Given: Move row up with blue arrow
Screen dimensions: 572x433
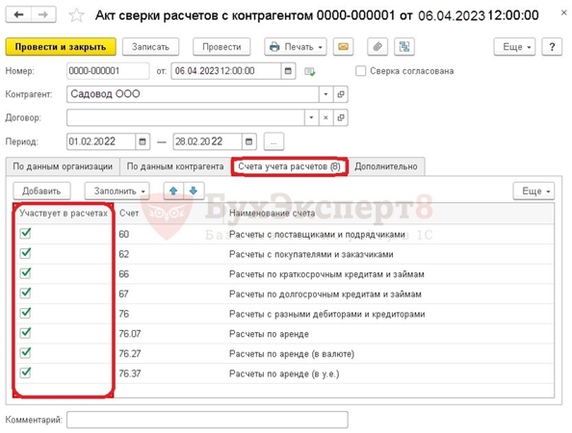Looking at the screenshot, I should [174, 190].
